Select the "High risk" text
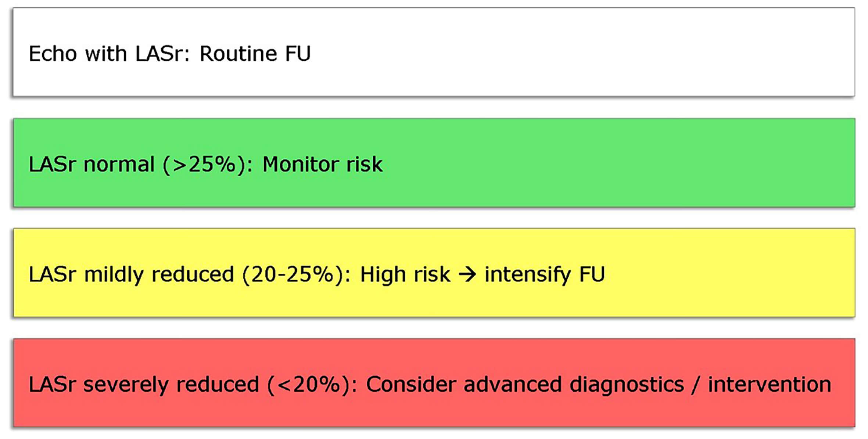The height and width of the screenshot is (439, 868). [x=405, y=274]
